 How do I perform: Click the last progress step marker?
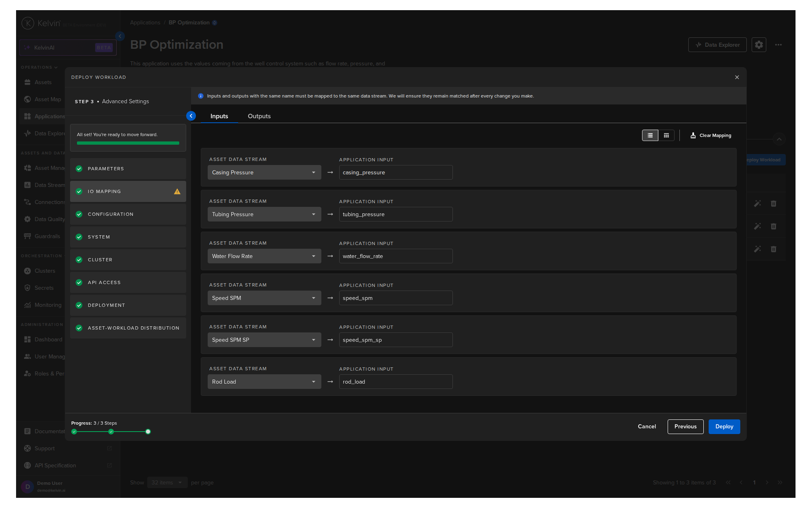pos(148,432)
